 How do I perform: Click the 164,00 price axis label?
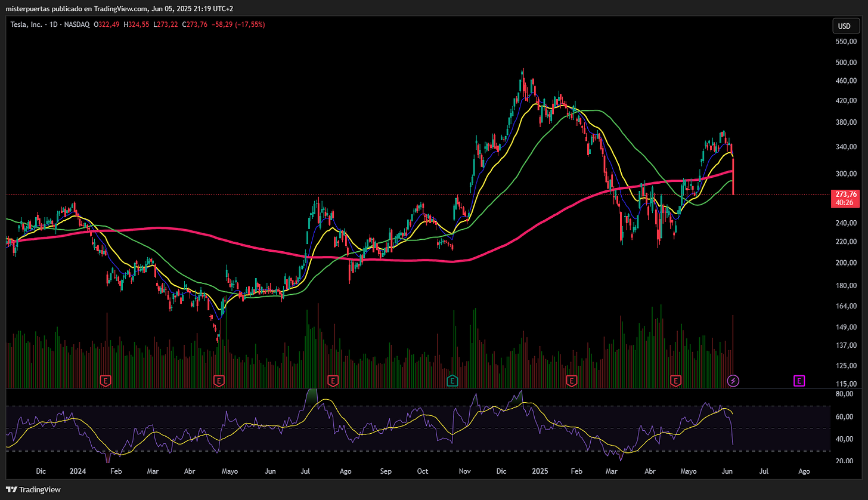tap(847, 305)
